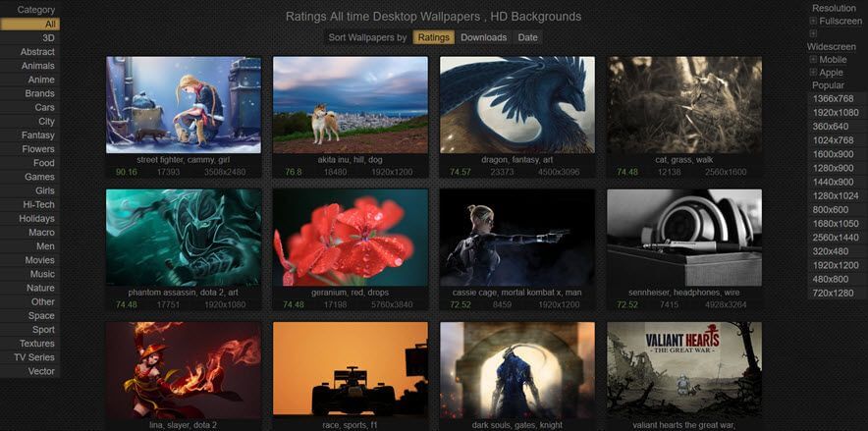Viewport: 868px width, 431px height.
Task: Open the Games category
Action: [29, 177]
